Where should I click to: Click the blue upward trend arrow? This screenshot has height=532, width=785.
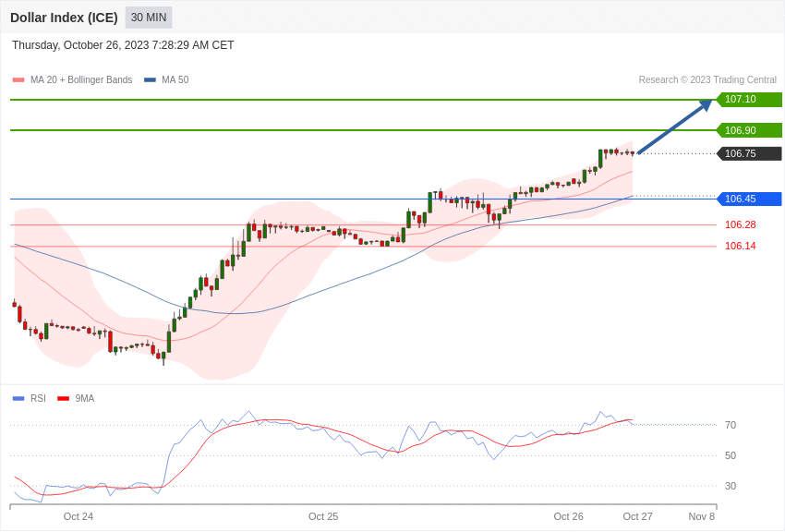point(674,127)
